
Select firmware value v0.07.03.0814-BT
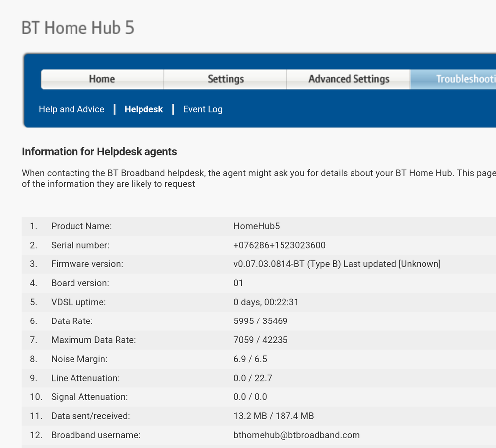coord(269,264)
